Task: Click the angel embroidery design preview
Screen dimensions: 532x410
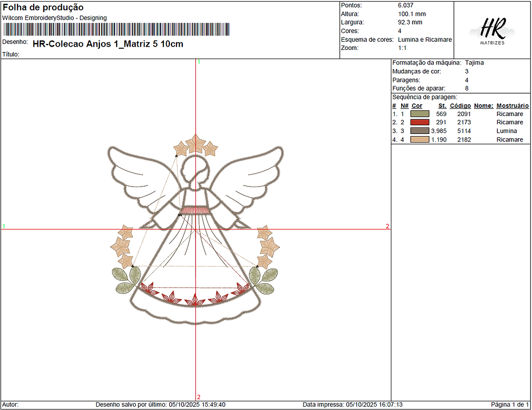Action: pyautogui.click(x=195, y=229)
